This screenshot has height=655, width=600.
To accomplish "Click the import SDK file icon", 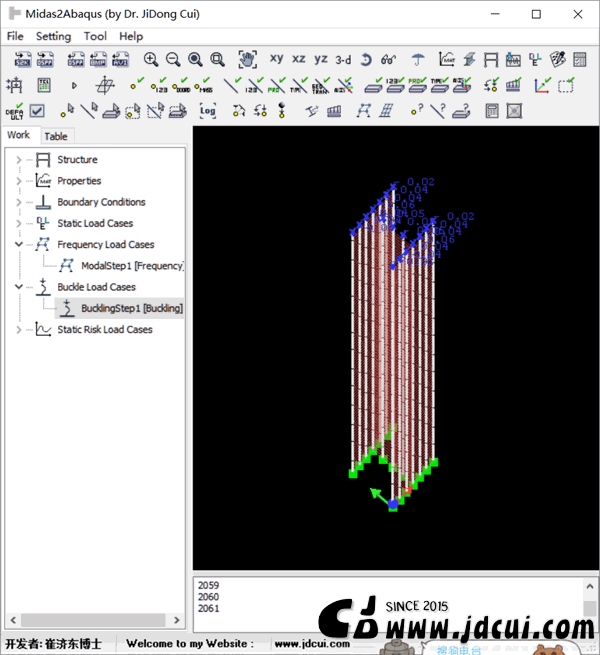I will (22, 59).
